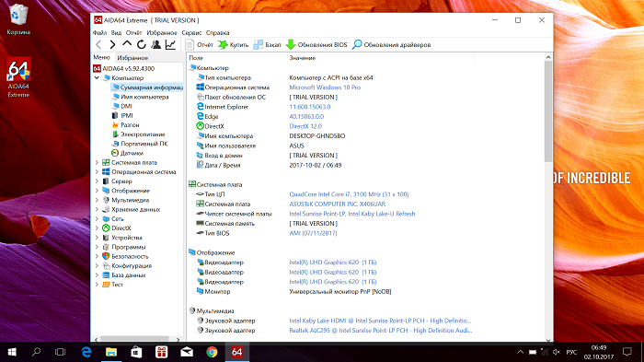The width and height of the screenshot is (644, 362).
Task: Open the Intel Sunrise Point-LP chipset link
Action: tap(352, 214)
